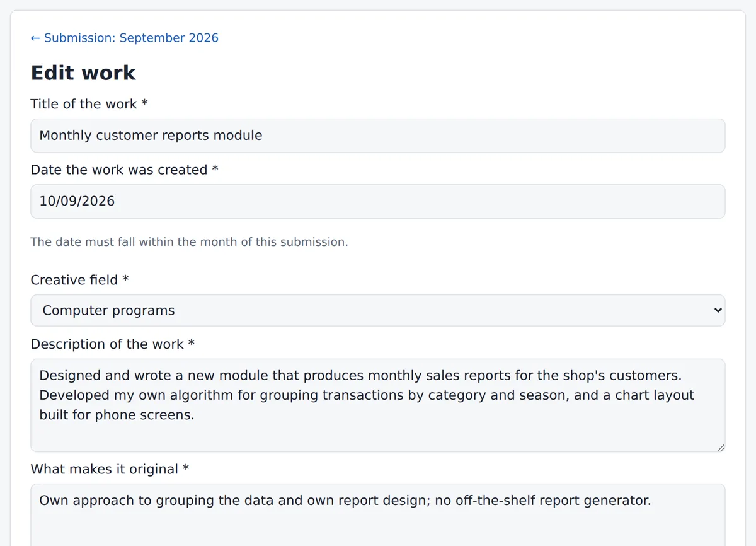Focus the Description of the work textarea
Screen dimensions: 756x546
coord(378,405)
